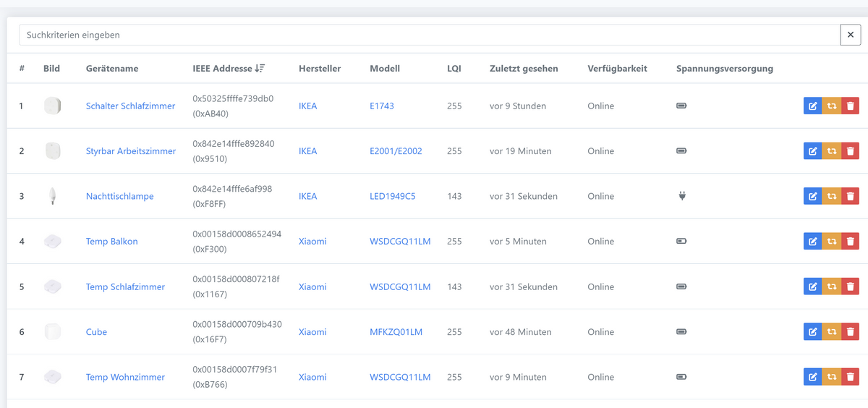868x408 pixels.
Task: Open the Schalter Schlafzimmer device page
Action: [x=130, y=106]
